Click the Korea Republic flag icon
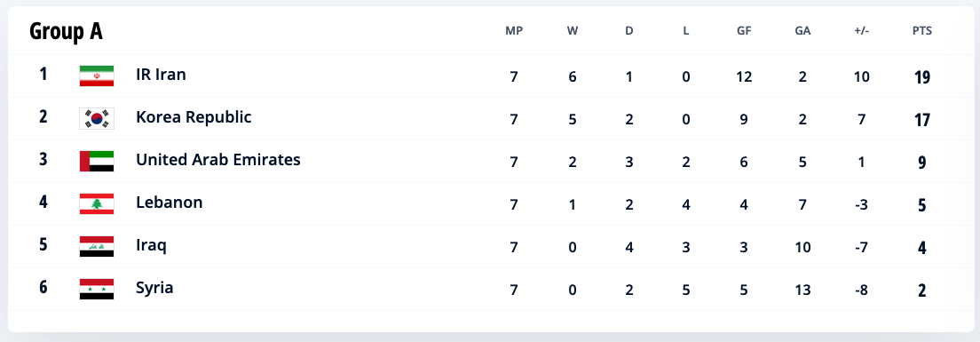 (96, 118)
